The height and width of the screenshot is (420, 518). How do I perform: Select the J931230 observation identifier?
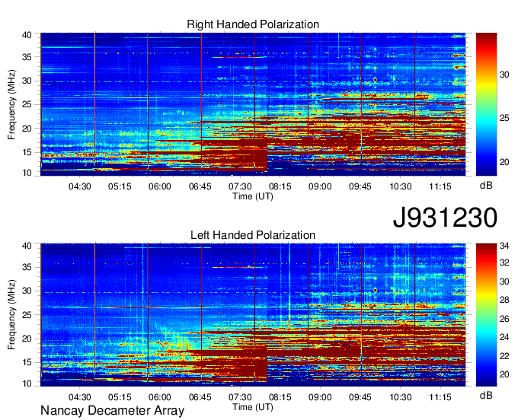click(445, 218)
